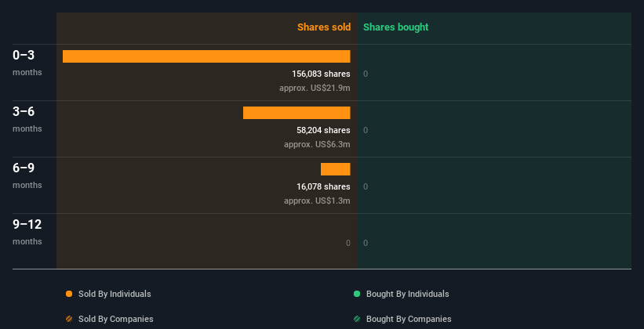Toggle the Sold By Companies legend label

point(116,319)
